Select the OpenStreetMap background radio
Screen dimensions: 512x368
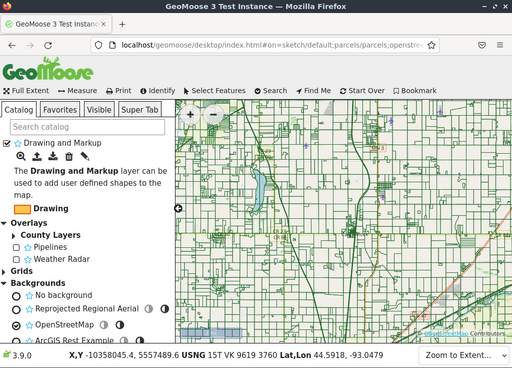coord(16,325)
